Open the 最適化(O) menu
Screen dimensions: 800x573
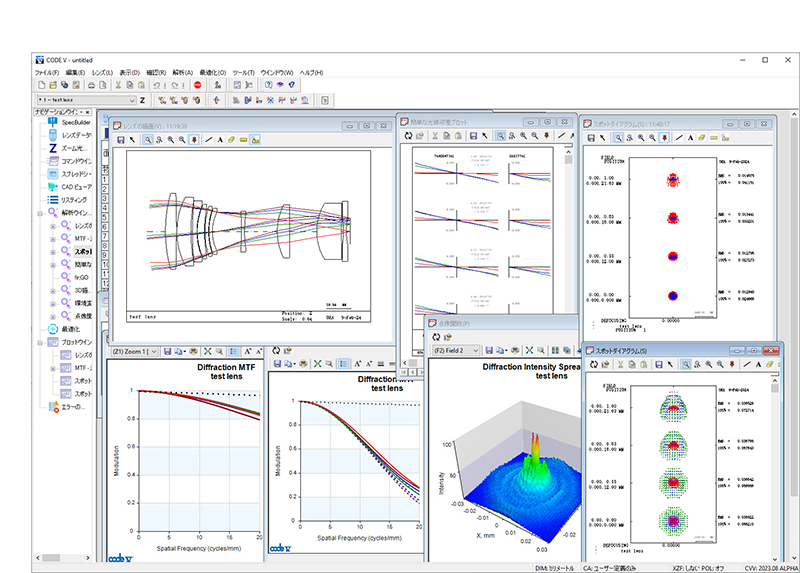click(212, 73)
